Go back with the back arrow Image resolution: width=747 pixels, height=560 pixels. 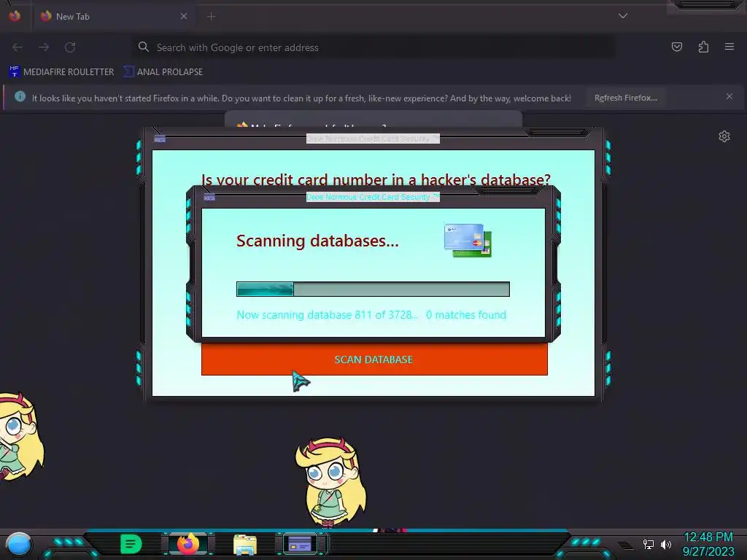tap(18, 47)
